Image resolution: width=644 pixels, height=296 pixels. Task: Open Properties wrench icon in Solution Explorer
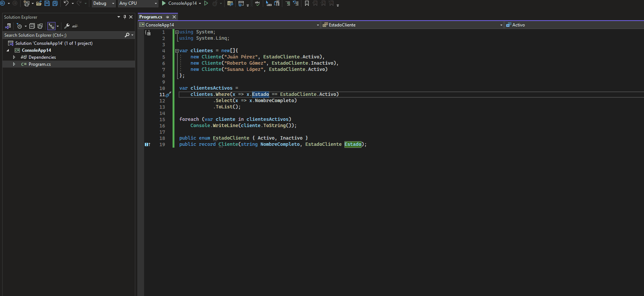coord(67,26)
